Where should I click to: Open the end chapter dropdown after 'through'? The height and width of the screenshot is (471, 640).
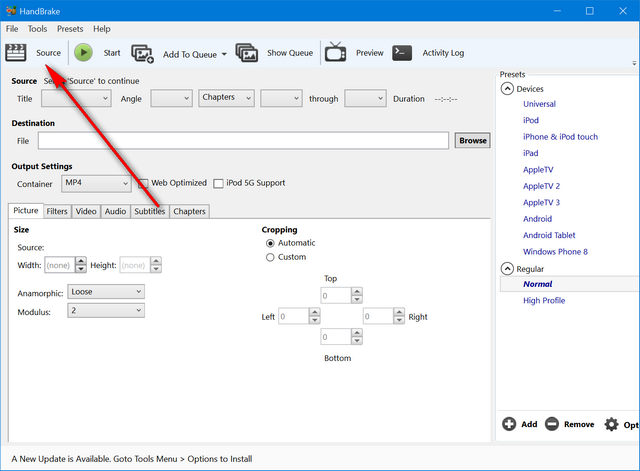[365, 98]
